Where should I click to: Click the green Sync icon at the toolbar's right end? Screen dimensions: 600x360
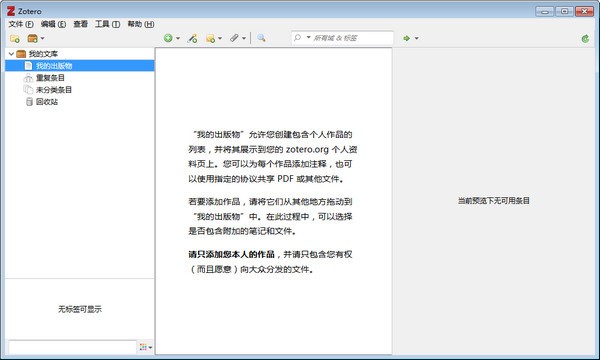point(585,38)
